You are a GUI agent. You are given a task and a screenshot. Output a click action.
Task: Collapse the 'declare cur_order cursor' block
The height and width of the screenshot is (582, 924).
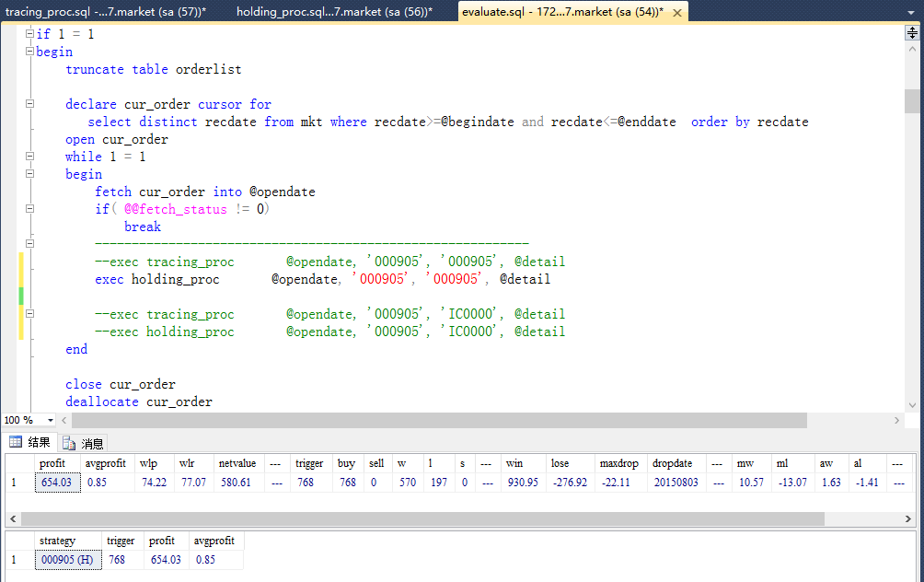pos(29,104)
